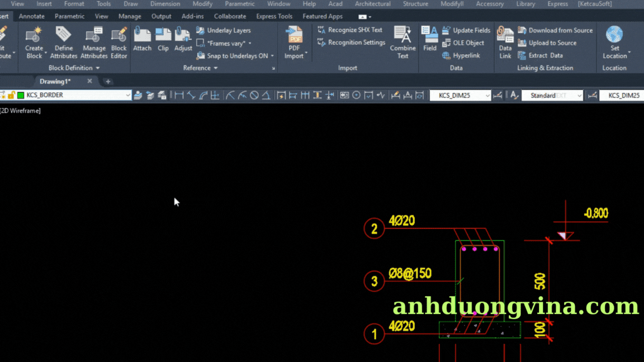644x362 pixels.
Task: Insert a Field from Data panel
Action: pyautogui.click(x=430, y=36)
